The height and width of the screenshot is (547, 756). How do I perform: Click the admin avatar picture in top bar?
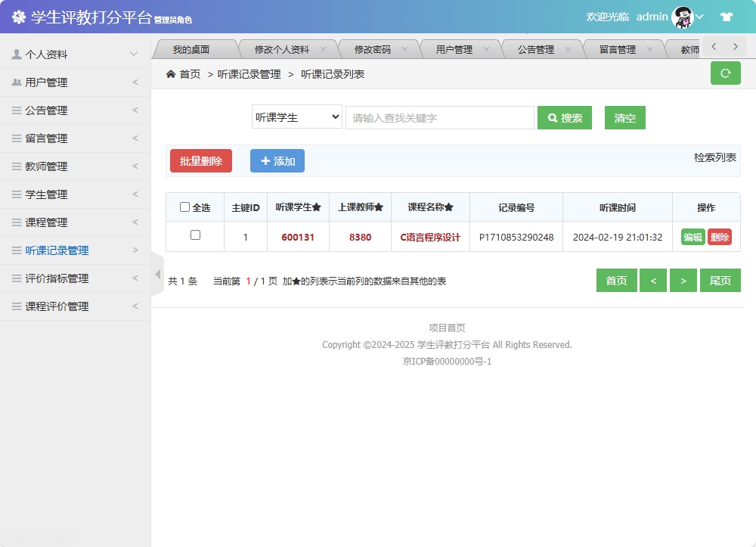click(x=683, y=16)
